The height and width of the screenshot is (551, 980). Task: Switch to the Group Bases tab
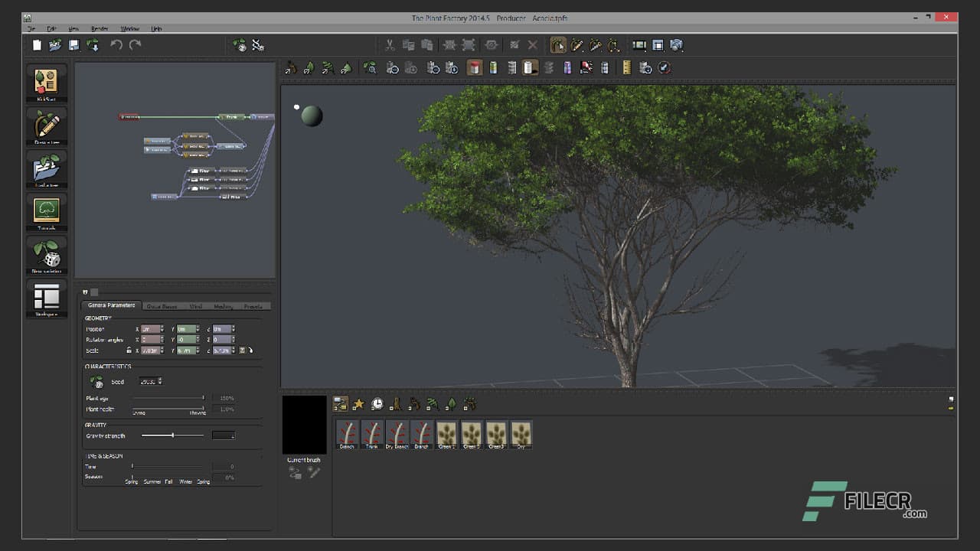[162, 306]
